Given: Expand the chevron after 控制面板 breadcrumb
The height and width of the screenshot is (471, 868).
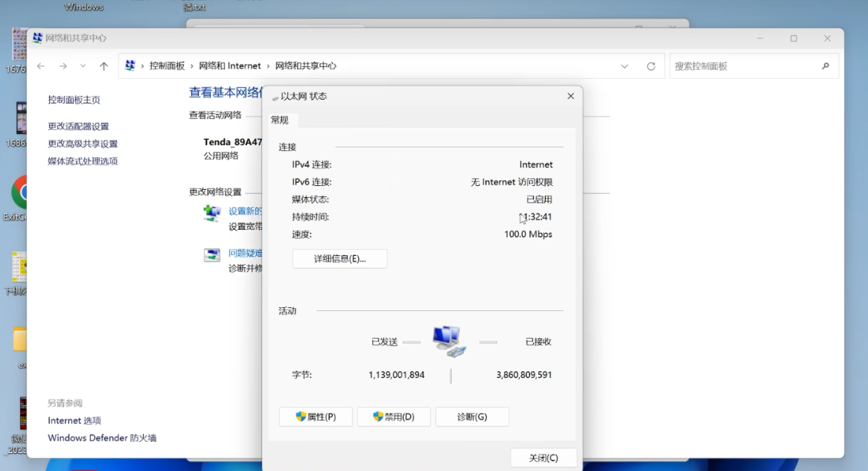Looking at the screenshot, I should (x=192, y=66).
